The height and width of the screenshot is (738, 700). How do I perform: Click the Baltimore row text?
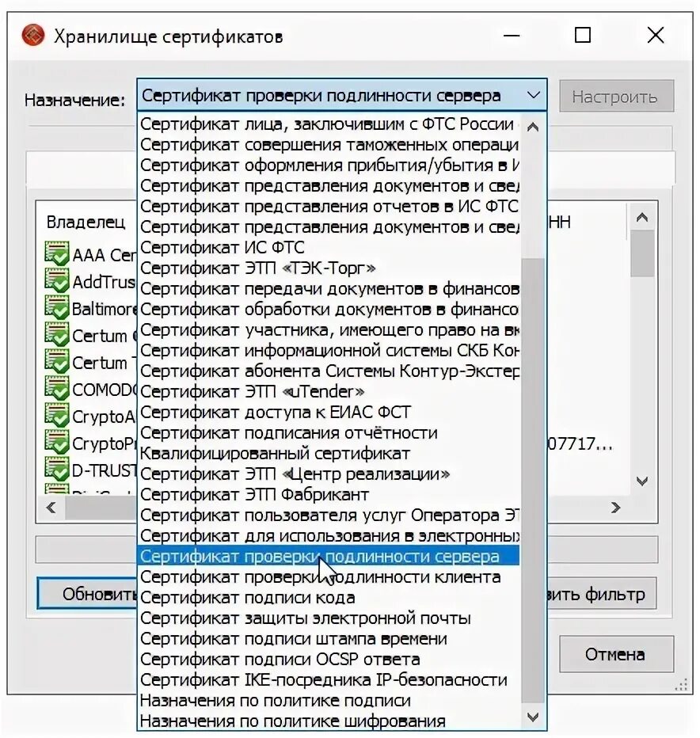pyautogui.click(x=104, y=309)
